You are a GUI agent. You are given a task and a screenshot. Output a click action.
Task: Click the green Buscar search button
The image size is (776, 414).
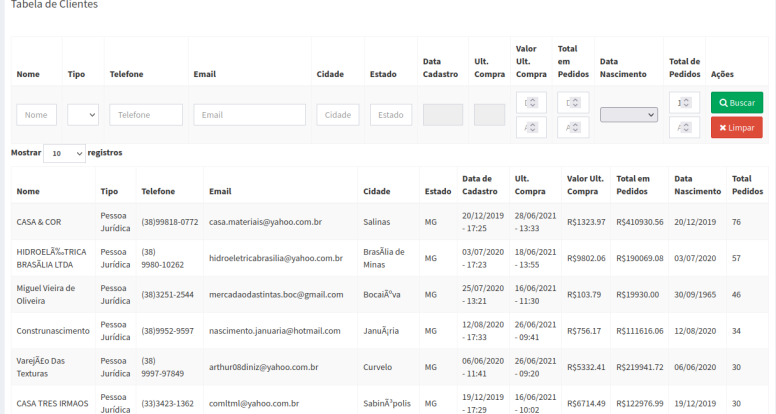click(x=736, y=102)
